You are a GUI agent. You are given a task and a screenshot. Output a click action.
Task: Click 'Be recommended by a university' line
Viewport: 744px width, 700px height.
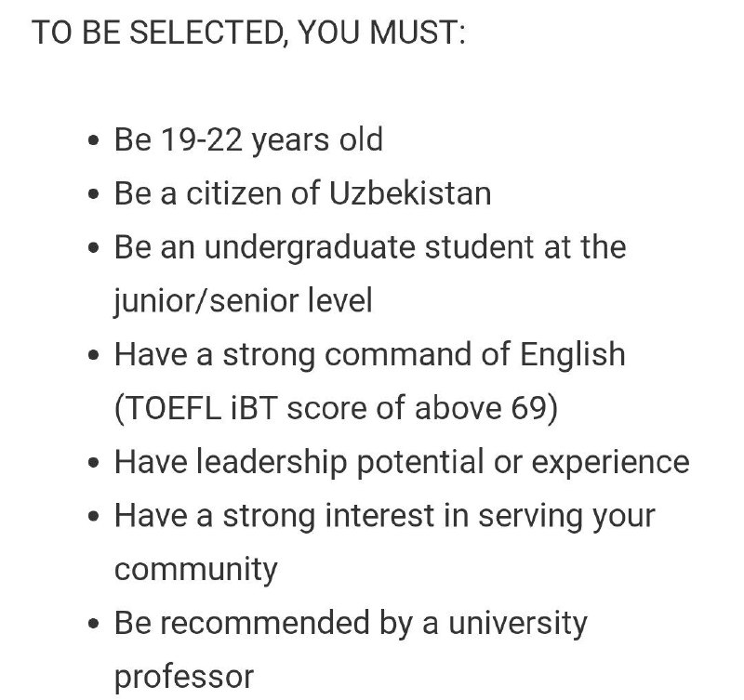[351, 624]
